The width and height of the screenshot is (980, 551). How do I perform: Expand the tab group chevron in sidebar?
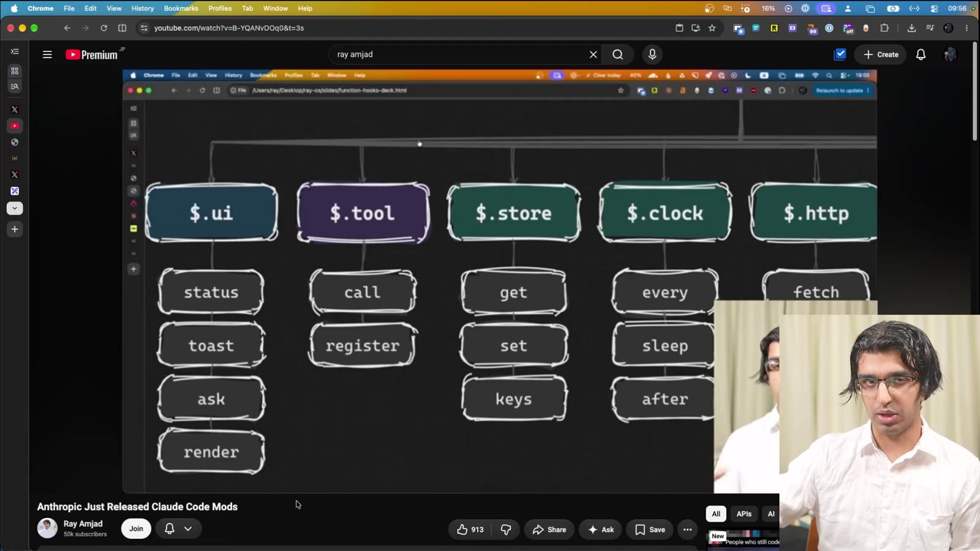point(15,208)
